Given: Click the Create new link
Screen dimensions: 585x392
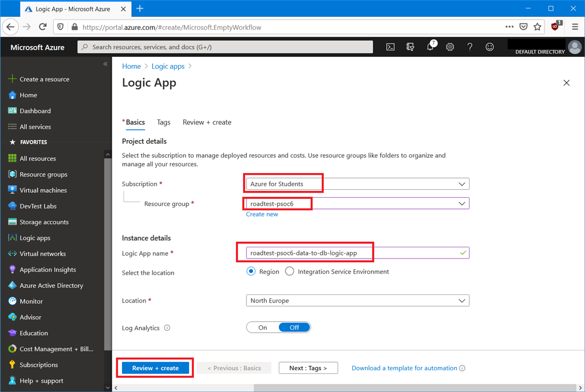Looking at the screenshot, I should point(262,214).
